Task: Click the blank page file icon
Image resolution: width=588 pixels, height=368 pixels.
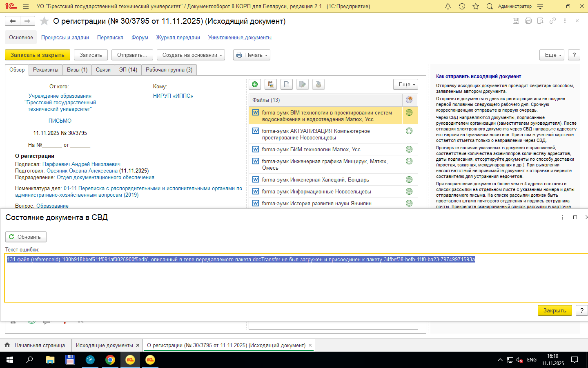Action: [287, 84]
